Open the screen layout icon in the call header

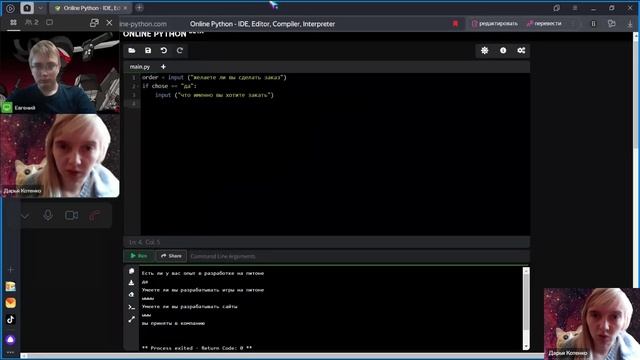(49, 22)
